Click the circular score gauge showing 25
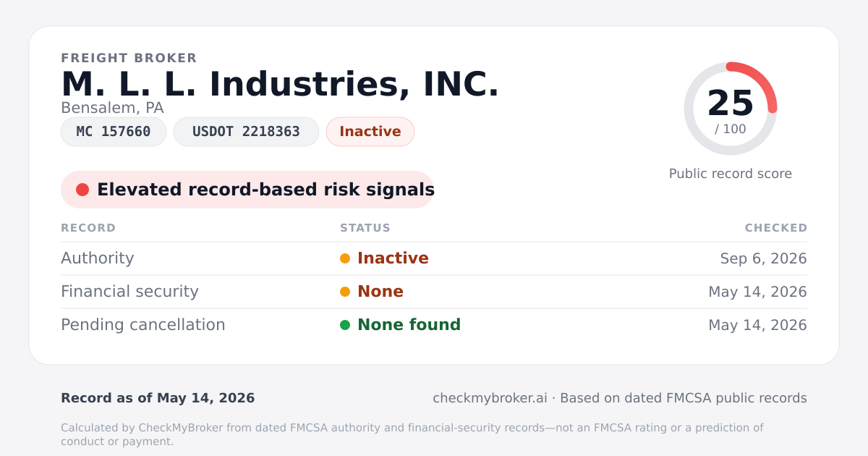Viewport: 868px width, 456px height. pyautogui.click(x=731, y=109)
